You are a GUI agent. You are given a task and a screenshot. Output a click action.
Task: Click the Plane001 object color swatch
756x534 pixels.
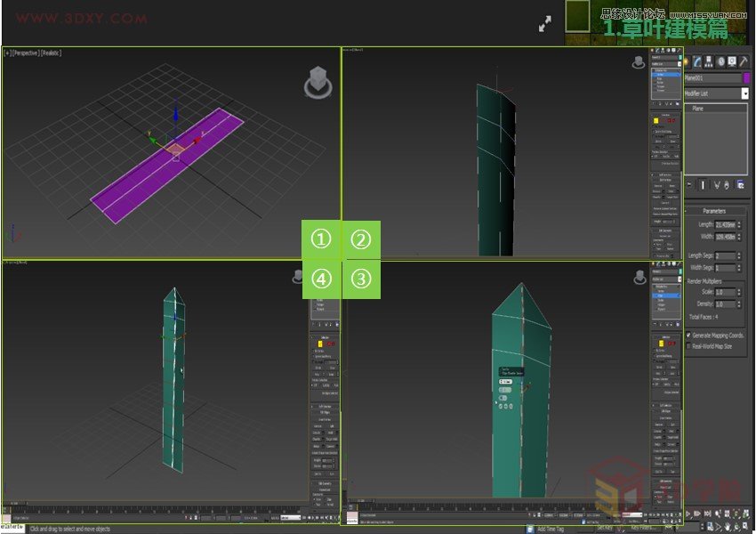(747, 77)
